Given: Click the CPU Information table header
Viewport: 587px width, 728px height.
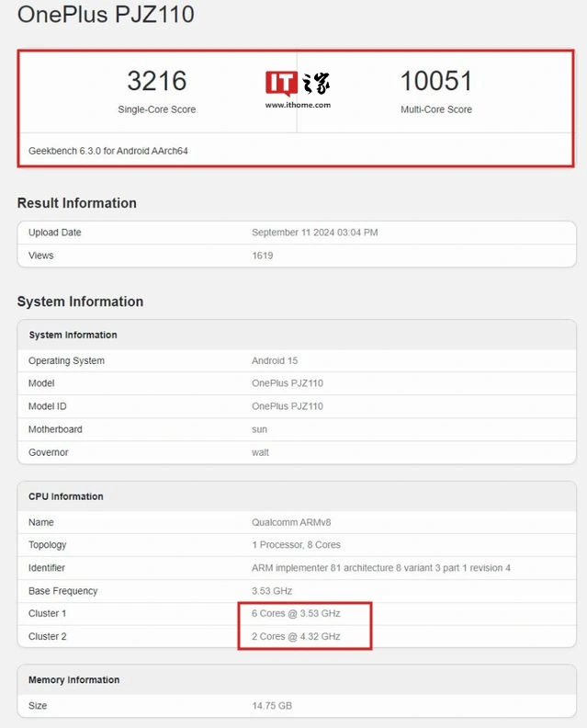Looking at the screenshot, I should pos(65,496).
